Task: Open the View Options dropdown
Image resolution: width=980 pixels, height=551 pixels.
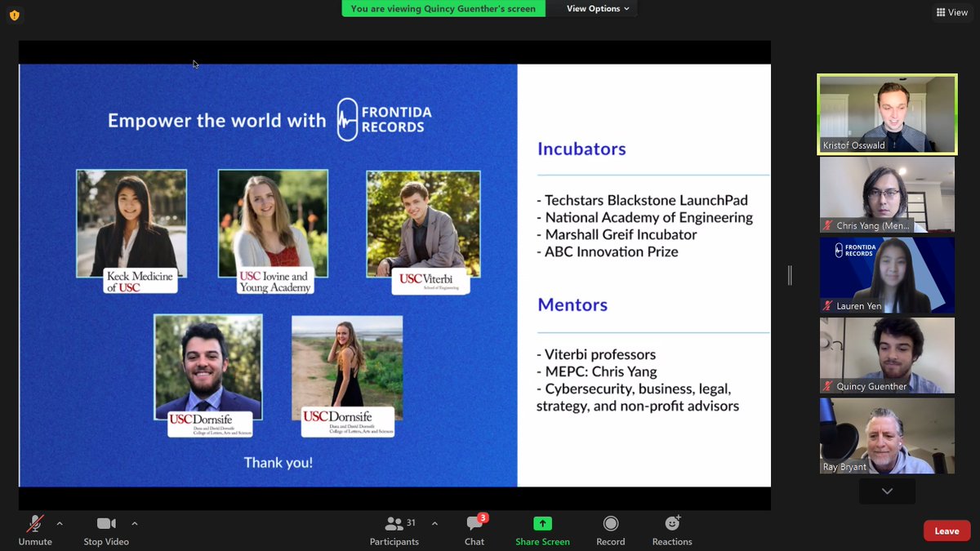Action: pos(598,8)
